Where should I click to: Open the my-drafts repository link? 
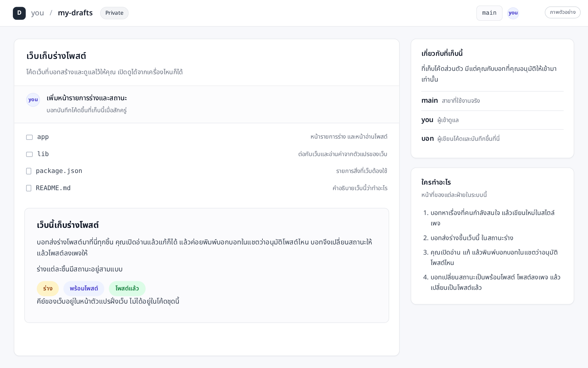tap(75, 13)
